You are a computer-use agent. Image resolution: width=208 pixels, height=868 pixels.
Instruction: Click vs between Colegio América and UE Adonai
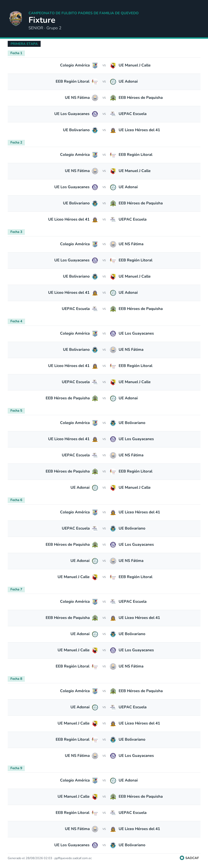coord(104,780)
